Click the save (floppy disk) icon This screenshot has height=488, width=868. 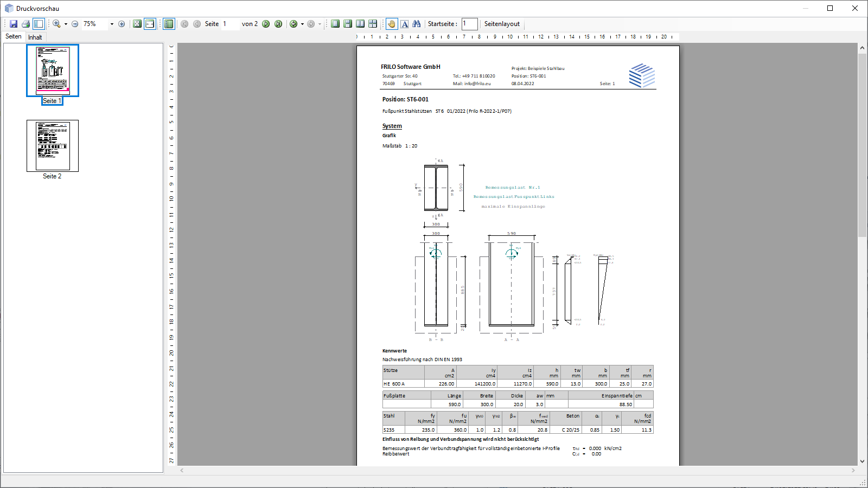14,24
